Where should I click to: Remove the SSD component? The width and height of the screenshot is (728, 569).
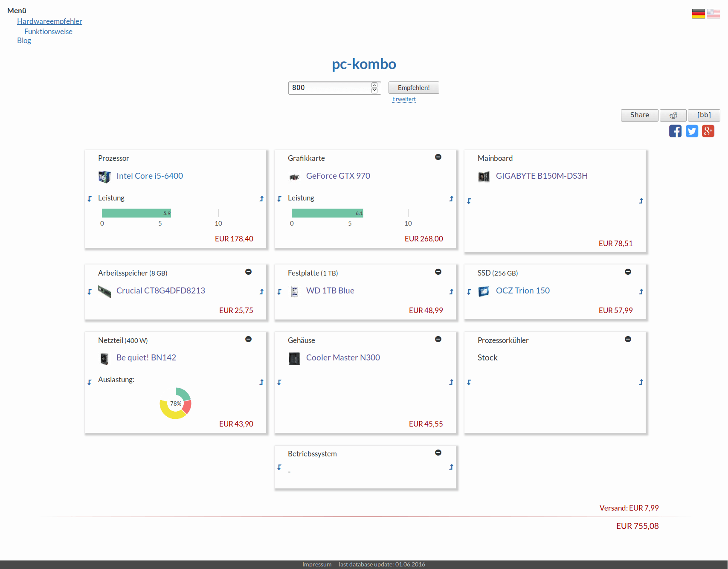click(x=628, y=272)
